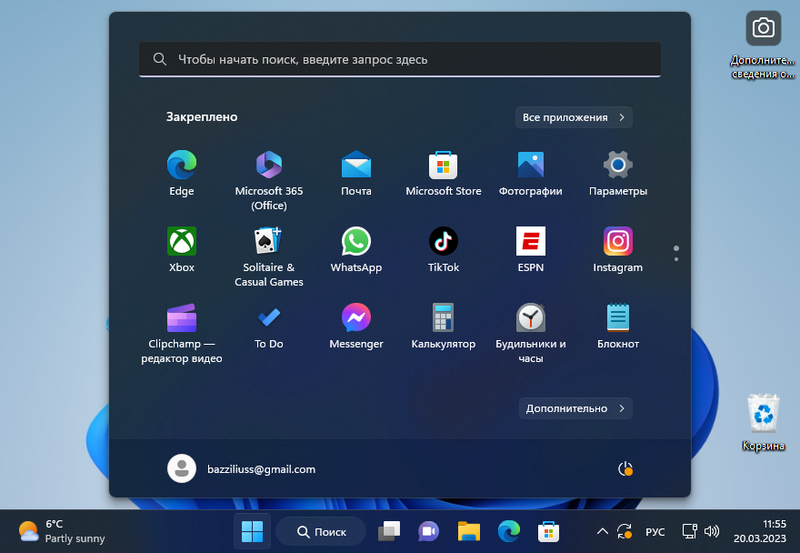Launch Messenger
The width and height of the screenshot is (800, 553).
pyautogui.click(x=356, y=326)
